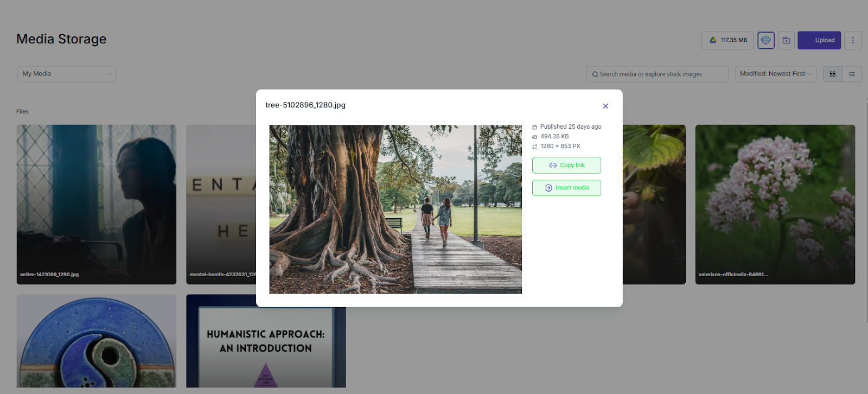Image resolution: width=868 pixels, height=394 pixels.
Task: Switch to grid view
Action: 833,74
